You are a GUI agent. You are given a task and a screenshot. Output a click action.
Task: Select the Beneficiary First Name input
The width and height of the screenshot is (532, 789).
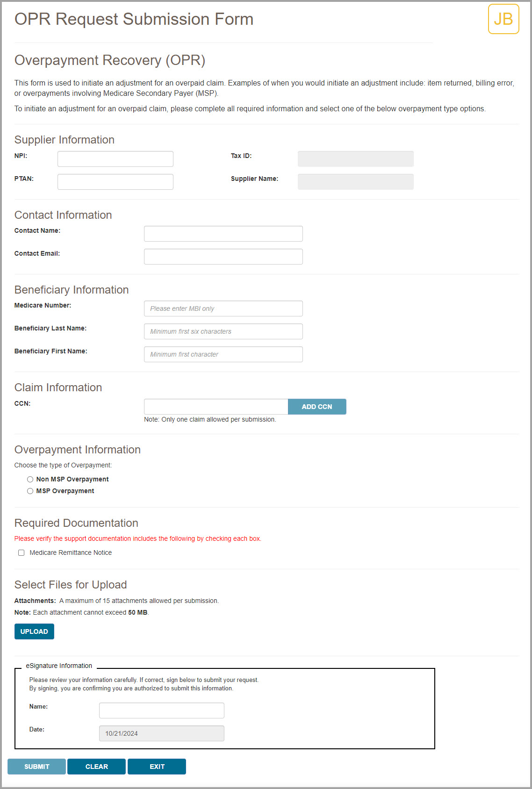click(223, 354)
